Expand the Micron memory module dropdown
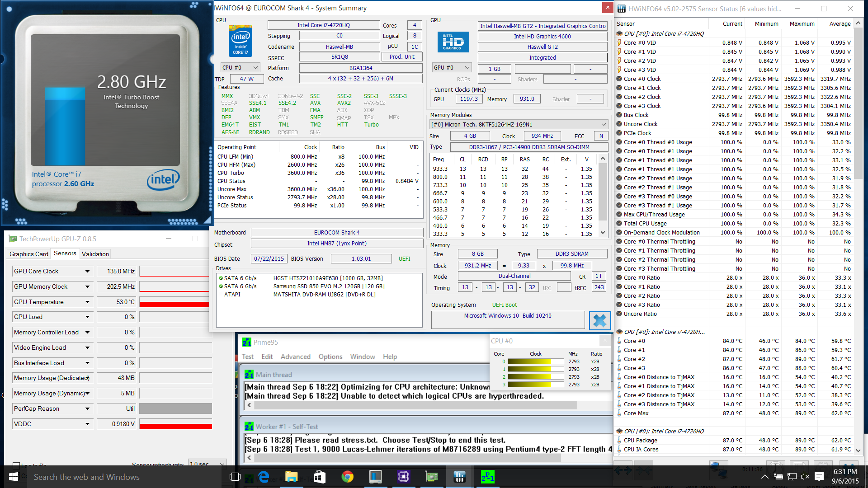The height and width of the screenshot is (488, 868). coord(519,124)
